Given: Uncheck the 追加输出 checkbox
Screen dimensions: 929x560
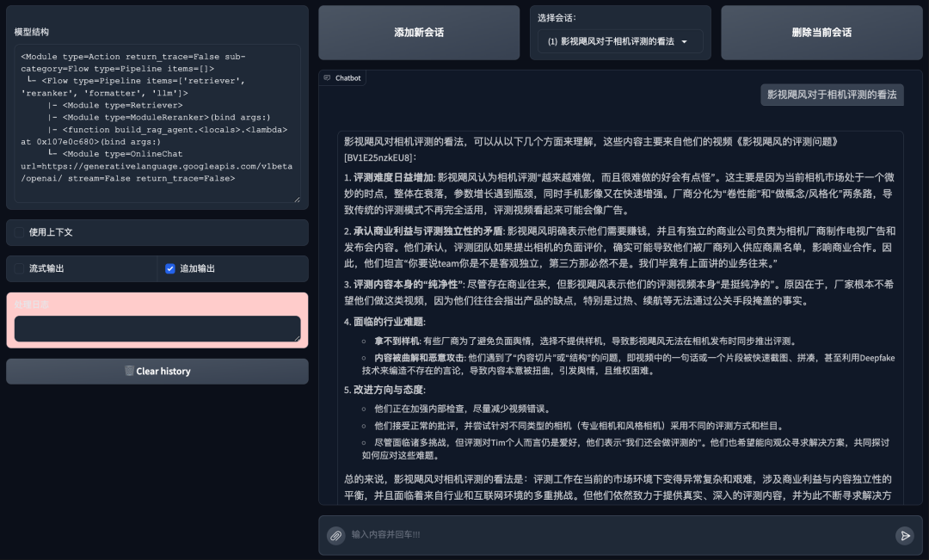Looking at the screenshot, I should click(x=170, y=268).
